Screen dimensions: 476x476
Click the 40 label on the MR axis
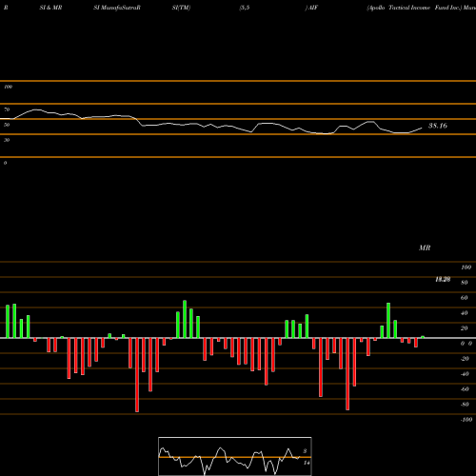465,313
